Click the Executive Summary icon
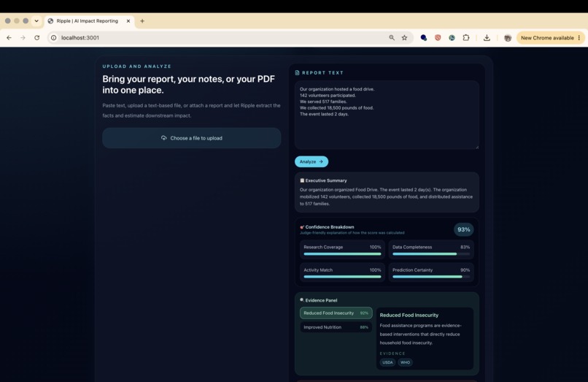Screen dimensions: 588x382 pos(302,180)
